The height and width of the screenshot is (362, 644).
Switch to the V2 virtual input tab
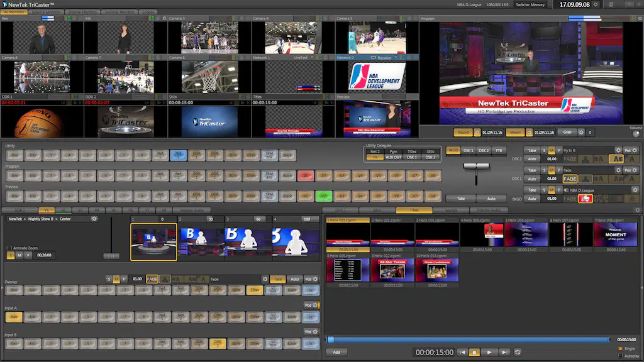coord(64,210)
